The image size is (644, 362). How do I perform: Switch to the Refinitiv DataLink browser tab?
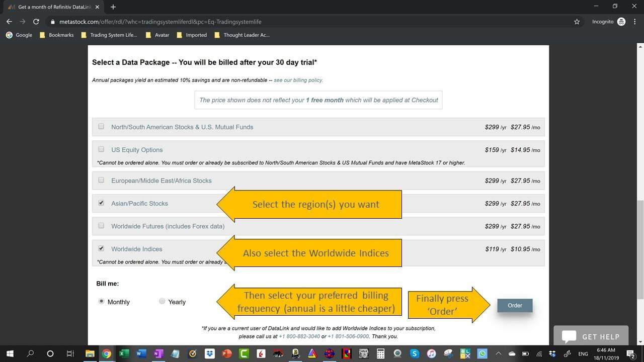54,7
